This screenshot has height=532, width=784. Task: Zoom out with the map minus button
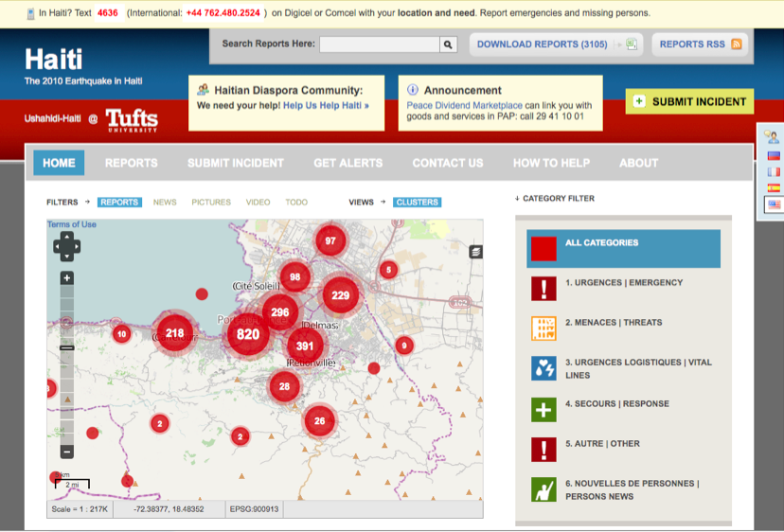[x=66, y=452]
